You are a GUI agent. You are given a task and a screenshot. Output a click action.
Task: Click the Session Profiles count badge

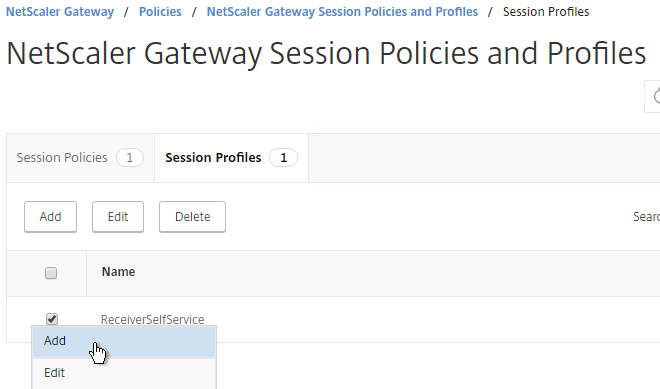click(283, 158)
